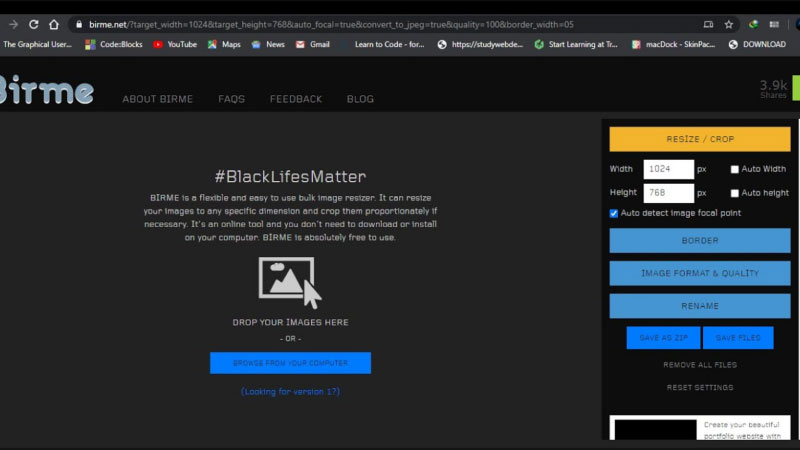Screen dimensions: 800x450
Task: Open the News bookmark
Action: 268,44
